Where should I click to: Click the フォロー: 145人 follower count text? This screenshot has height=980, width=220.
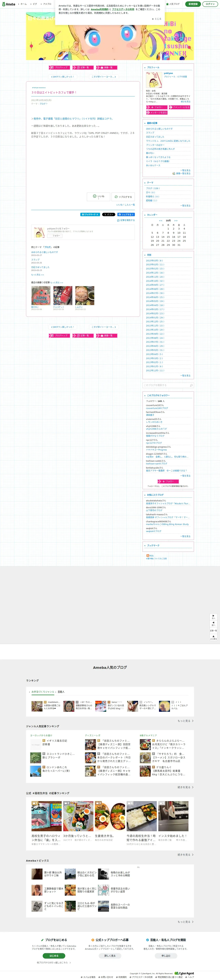pyautogui.click(x=155, y=401)
